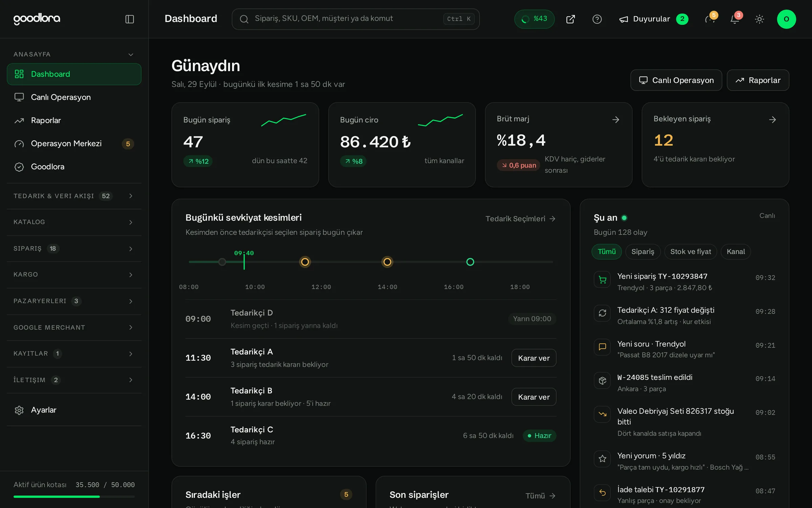Viewport: 812px width, 508px height.
Task: Open external link icon in header
Action: tap(570, 19)
